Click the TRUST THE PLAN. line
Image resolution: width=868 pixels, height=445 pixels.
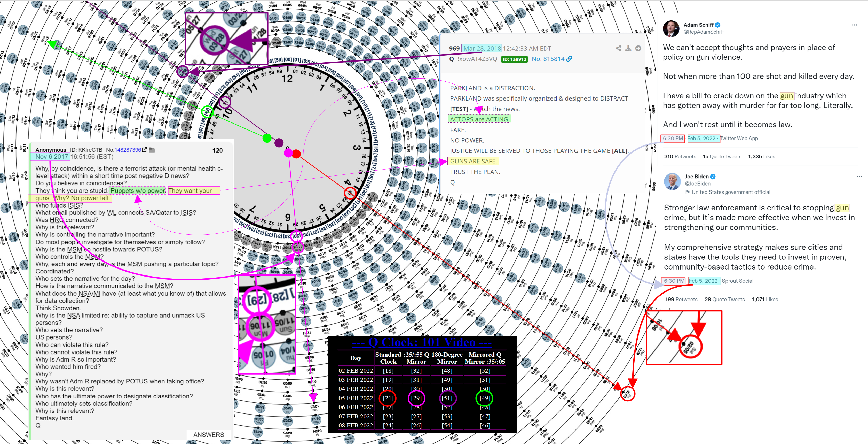[475, 172]
